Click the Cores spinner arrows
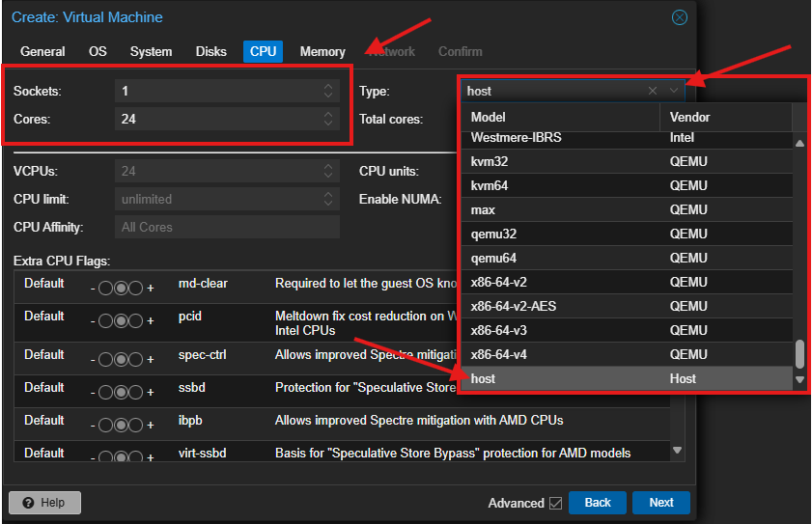Viewport: 812px width, 524px height. coord(328,119)
